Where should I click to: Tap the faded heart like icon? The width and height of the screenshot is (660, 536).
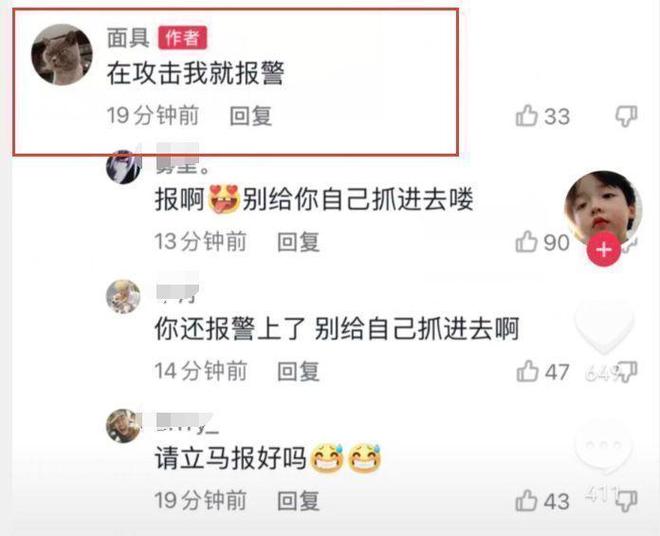pos(604,328)
